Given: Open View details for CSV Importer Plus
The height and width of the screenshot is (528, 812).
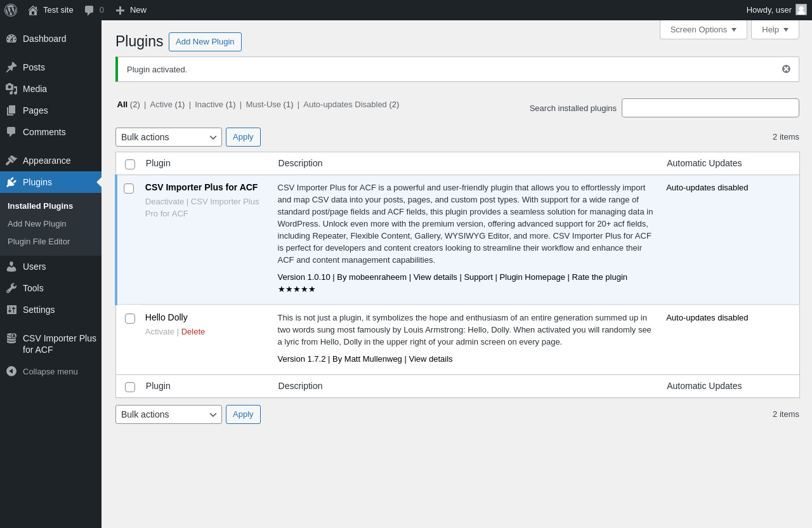Looking at the screenshot, I should click(x=435, y=277).
